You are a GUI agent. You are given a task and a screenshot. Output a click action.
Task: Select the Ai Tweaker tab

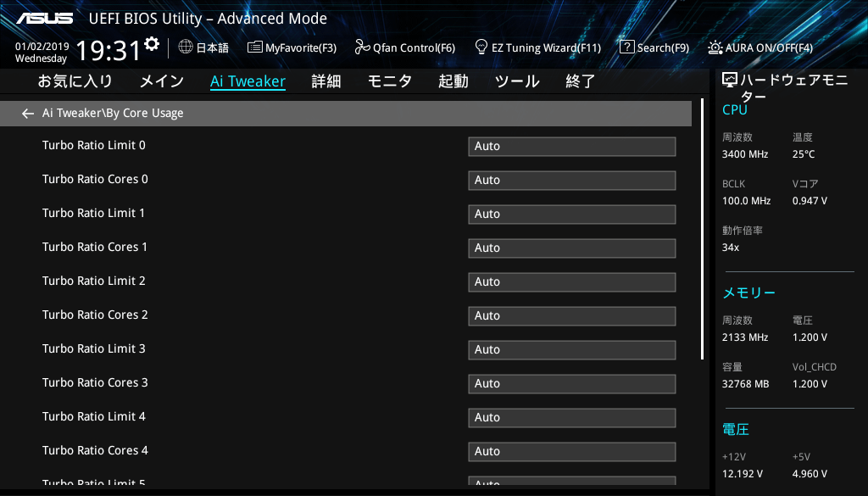point(248,81)
